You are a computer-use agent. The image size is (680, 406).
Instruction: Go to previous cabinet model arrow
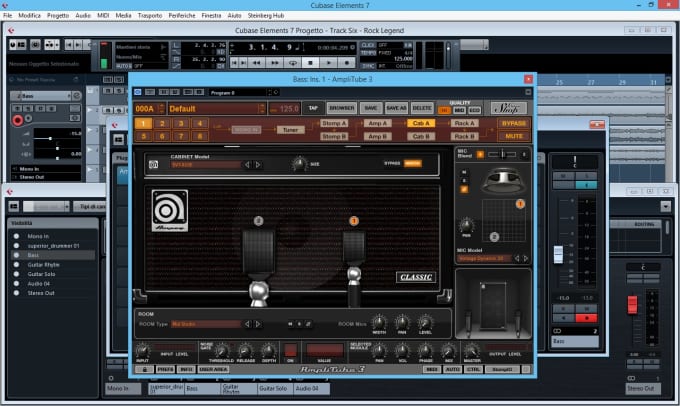[248, 165]
